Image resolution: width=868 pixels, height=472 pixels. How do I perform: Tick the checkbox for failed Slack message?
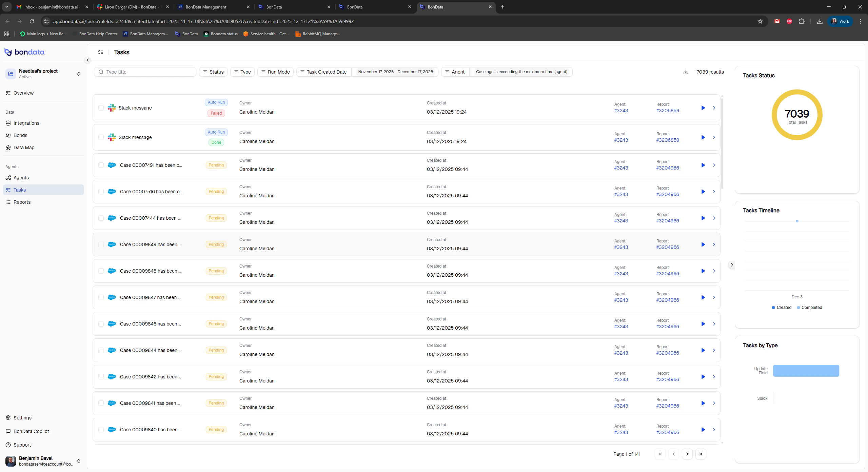[x=101, y=108]
